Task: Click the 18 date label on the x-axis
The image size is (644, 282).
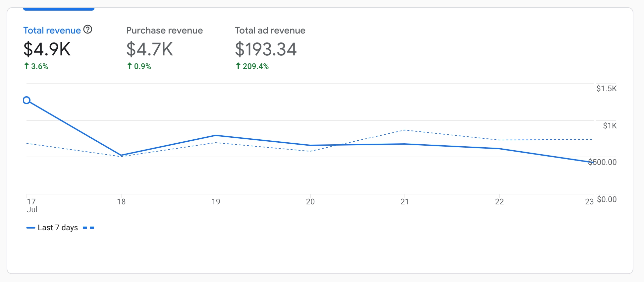Action: click(x=121, y=202)
